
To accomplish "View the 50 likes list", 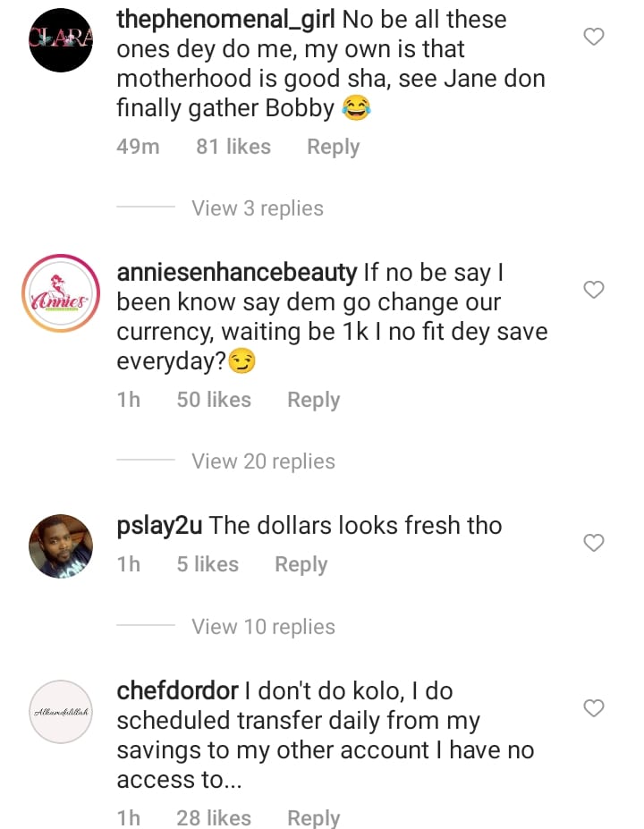I will point(214,400).
